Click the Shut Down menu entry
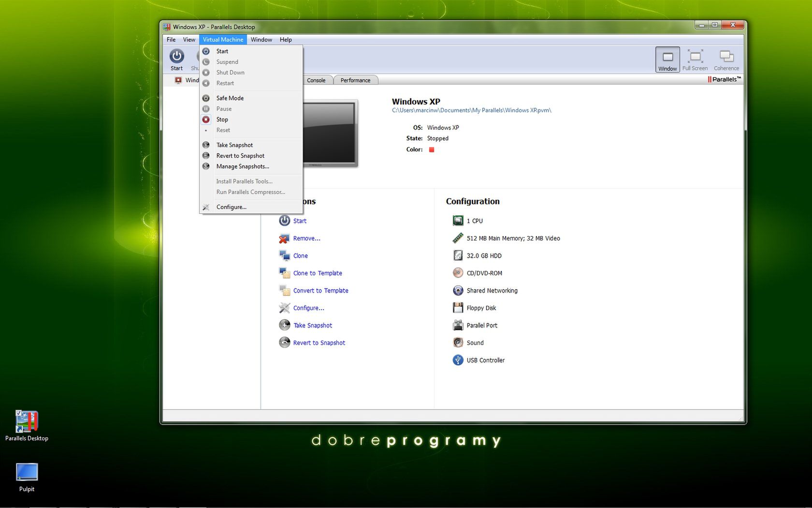The image size is (812, 508). 251,73
